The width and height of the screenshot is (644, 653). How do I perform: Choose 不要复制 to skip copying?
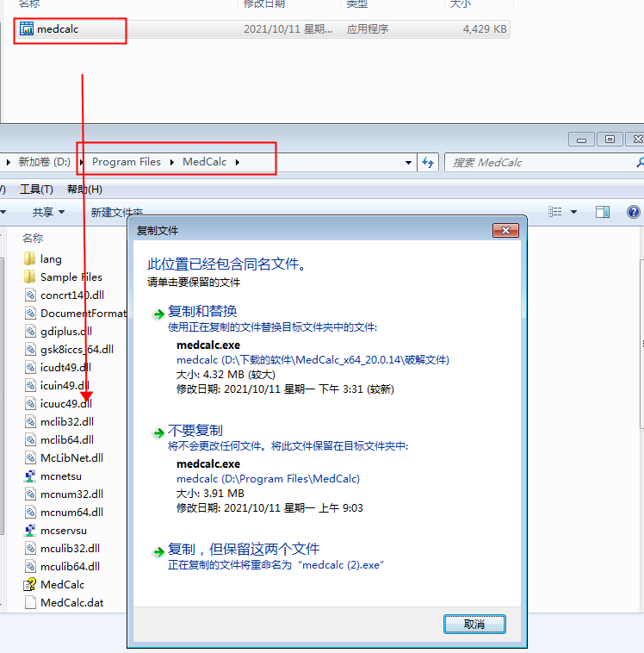coord(195,431)
